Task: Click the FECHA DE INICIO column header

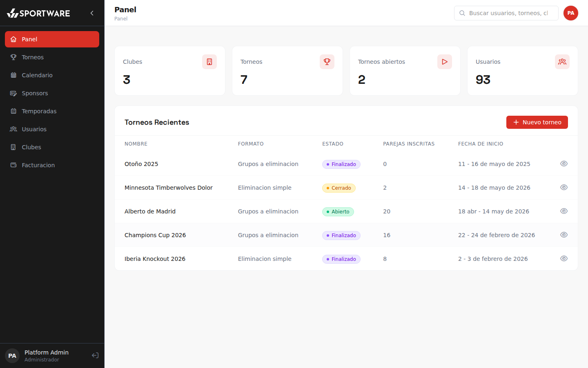Action: [481, 144]
